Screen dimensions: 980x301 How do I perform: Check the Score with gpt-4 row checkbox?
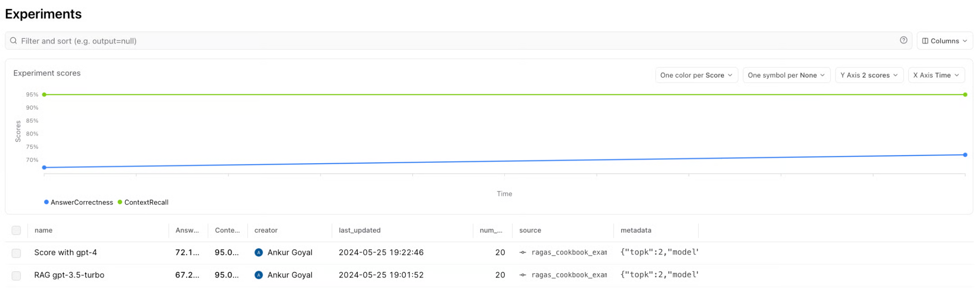(16, 253)
